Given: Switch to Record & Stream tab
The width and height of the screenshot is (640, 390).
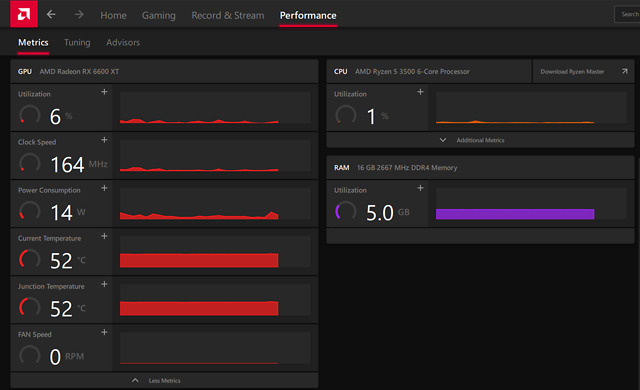Looking at the screenshot, I should click(x=228, y=16).
